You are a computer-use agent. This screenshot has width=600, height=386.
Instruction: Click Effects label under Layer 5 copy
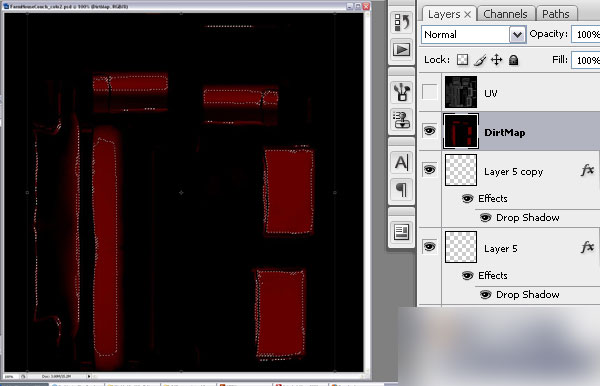[x=493, y=199]
